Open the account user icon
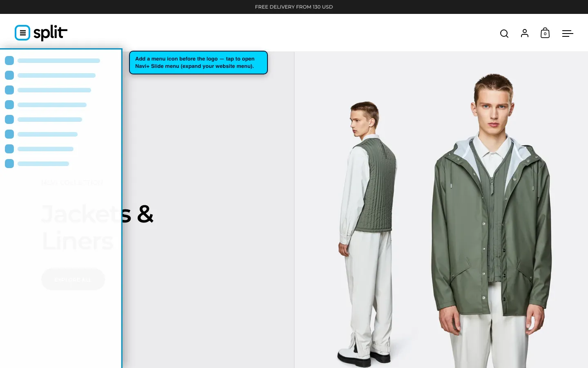This screenshot has height=368, width=588. tap(525, 33)
